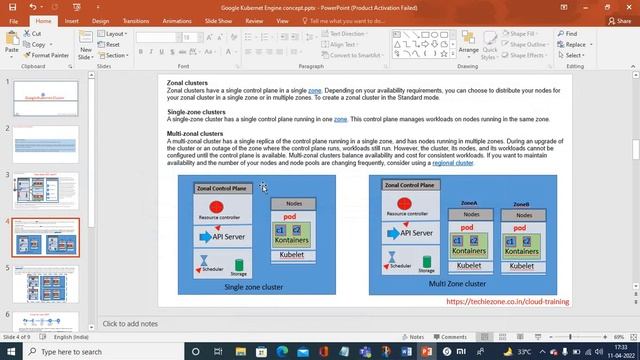The width and height of the screenshot is (640, 360).
Task: Open the Layout dropdown
Action: point(113,33)
